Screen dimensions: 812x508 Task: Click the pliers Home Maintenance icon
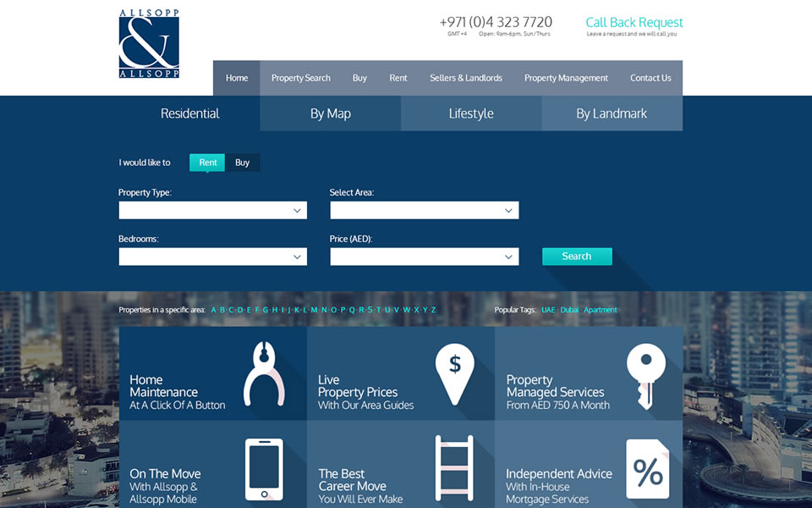(x=264, y=373)
